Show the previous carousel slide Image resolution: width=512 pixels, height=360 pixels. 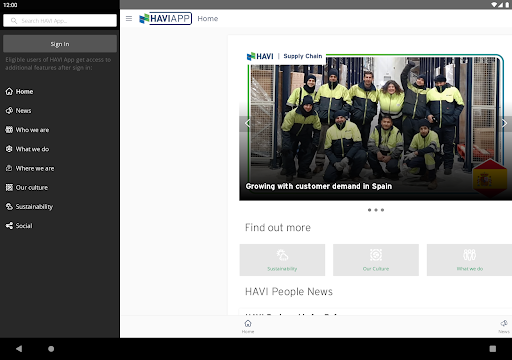point(247,123)
